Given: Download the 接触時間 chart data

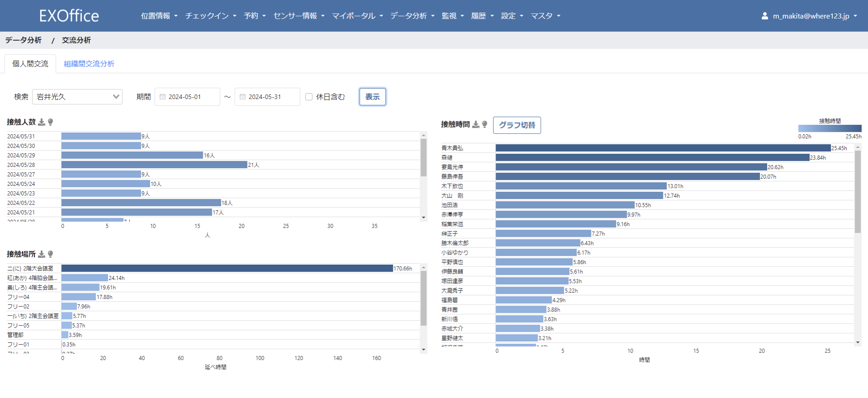Looking at the screenshot, I should (x=476, y=124).
